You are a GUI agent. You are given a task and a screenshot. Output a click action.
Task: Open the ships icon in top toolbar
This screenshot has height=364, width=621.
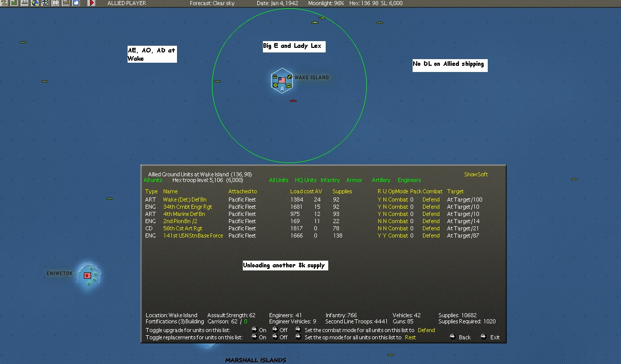[25, 3]
